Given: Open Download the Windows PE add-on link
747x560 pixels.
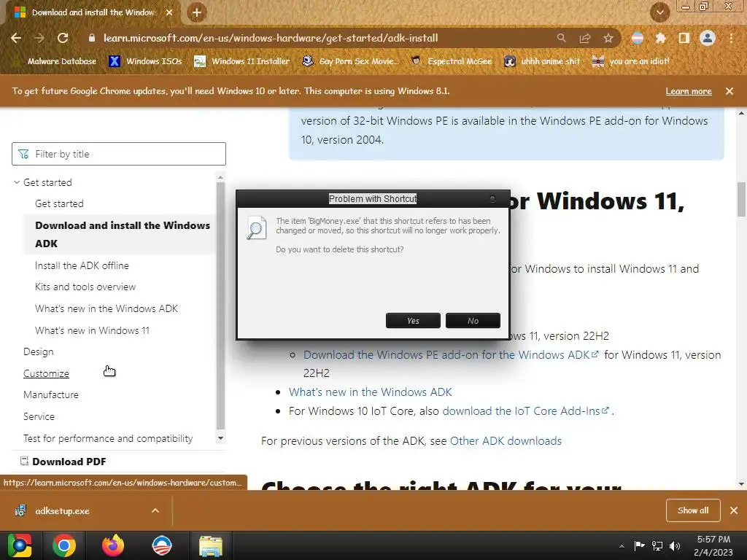Looking at the screenshot, I should (x=451, y=355).
